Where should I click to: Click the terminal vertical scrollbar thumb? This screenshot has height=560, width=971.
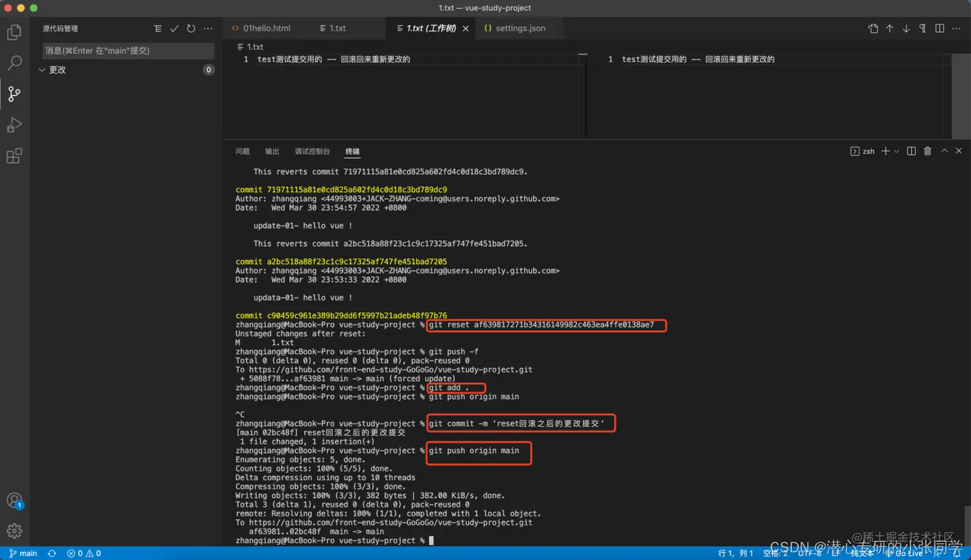pyautogui.click(x=967, y=525)
